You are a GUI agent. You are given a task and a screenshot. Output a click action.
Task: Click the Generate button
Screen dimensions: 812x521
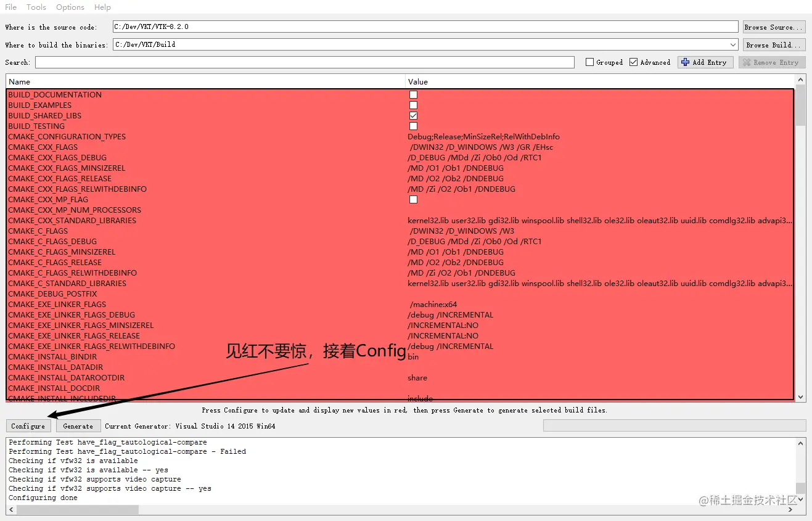click(x=78, y=425)
